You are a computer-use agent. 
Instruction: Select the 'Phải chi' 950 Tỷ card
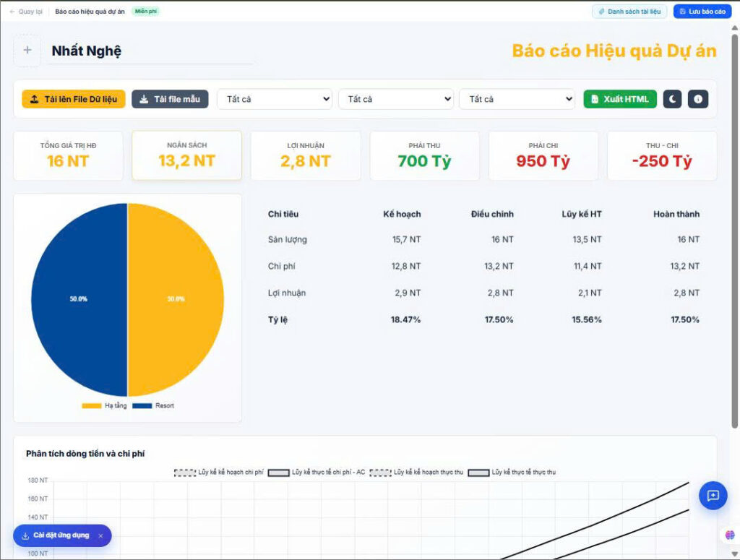[x=543, y=155]
